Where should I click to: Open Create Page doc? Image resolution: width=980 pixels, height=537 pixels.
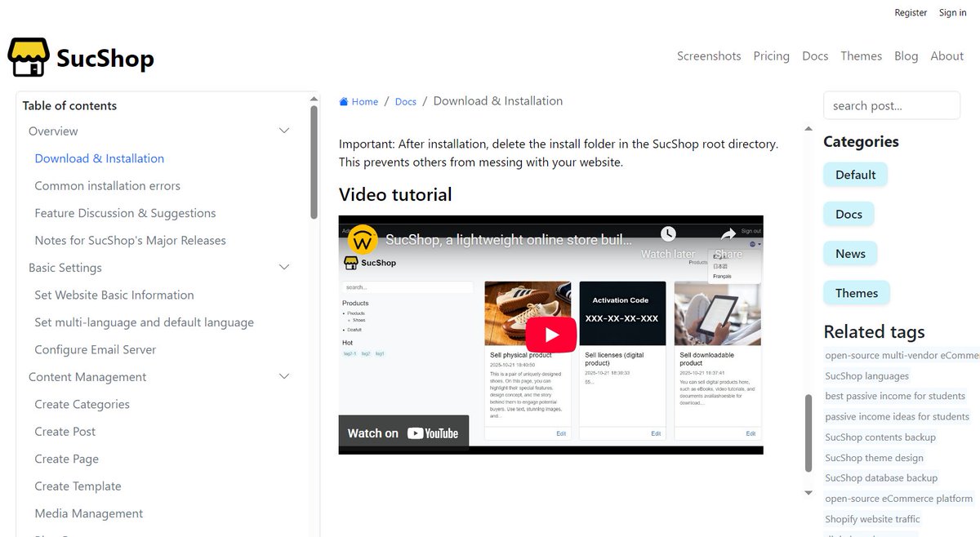[x=66, y=459]
